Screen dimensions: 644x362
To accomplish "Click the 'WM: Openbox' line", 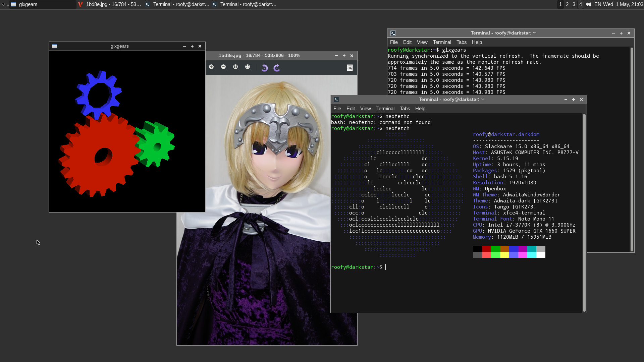I will click(489, 189).
